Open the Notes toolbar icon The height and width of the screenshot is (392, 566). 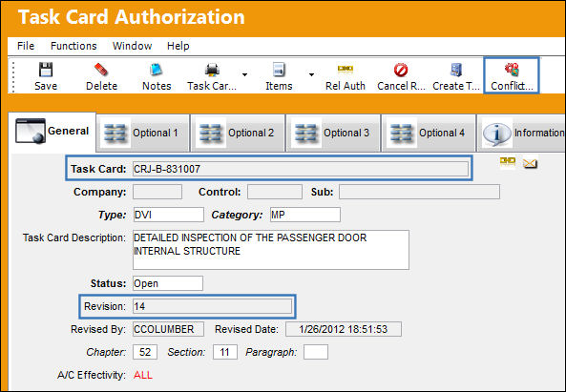[x=157, y=70]
